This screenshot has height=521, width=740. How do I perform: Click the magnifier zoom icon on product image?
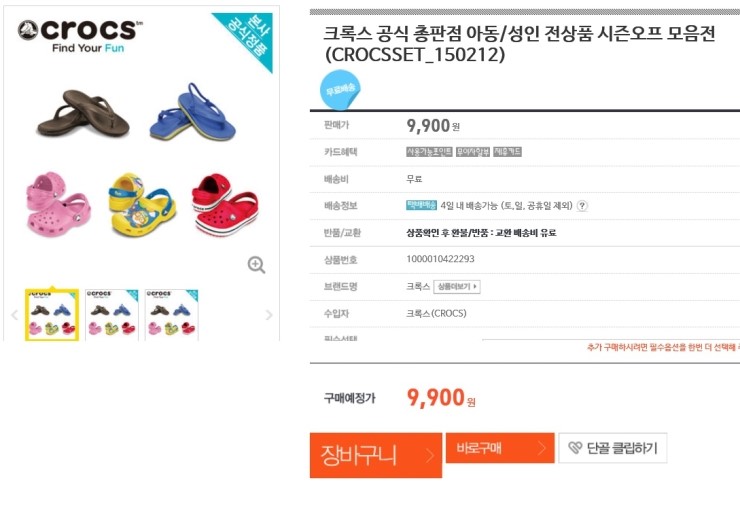click(x=256, y=265)
